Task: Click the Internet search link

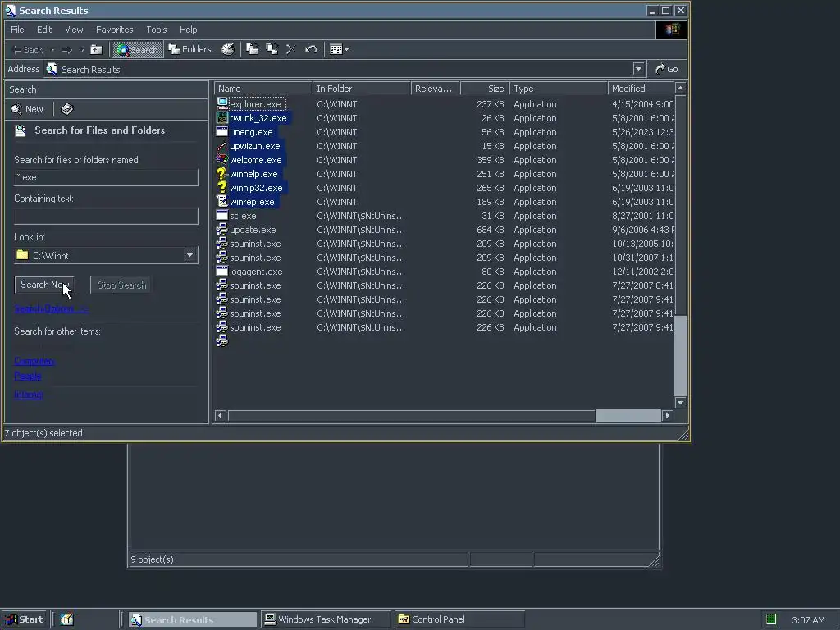Action: coord(29,395)
